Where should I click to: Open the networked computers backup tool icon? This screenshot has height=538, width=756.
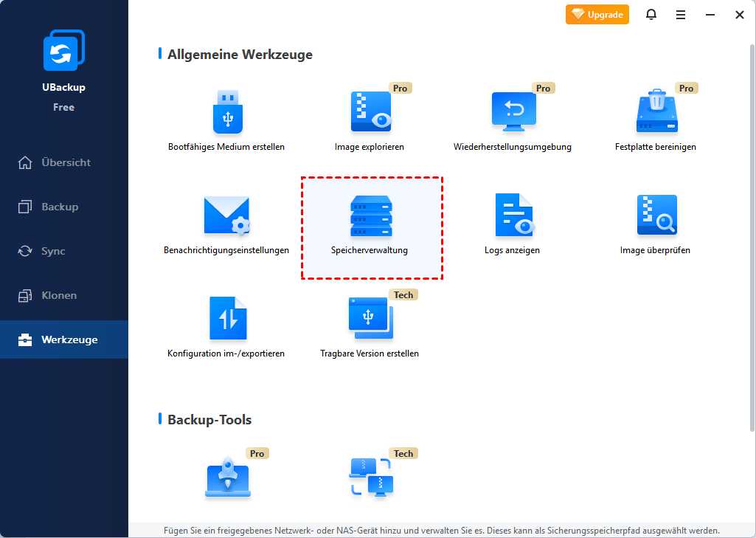click(370, 477)
